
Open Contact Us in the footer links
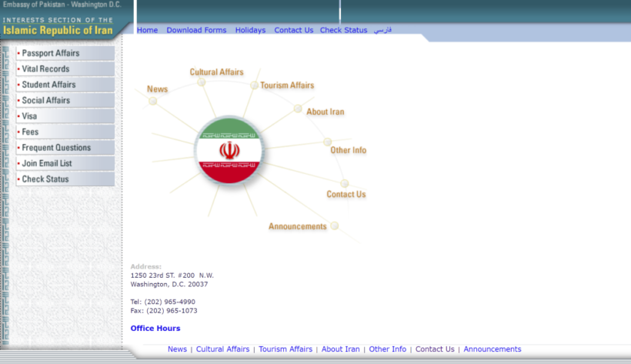(x=435, y=349)
